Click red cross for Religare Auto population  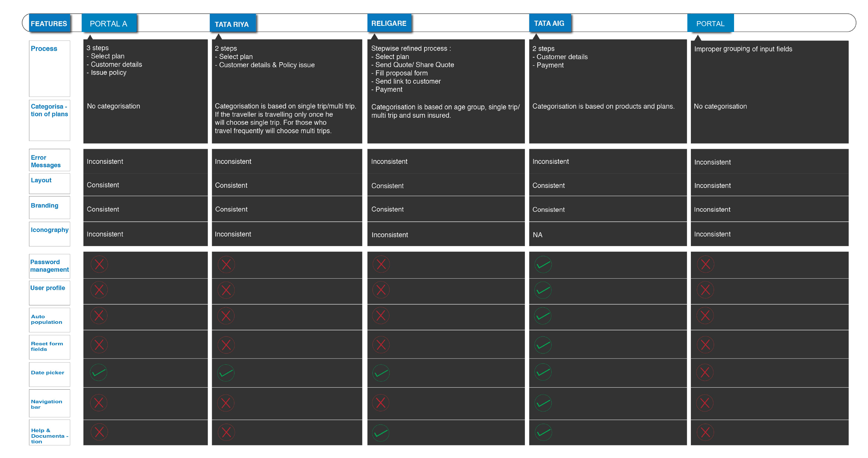coord(381,316)
